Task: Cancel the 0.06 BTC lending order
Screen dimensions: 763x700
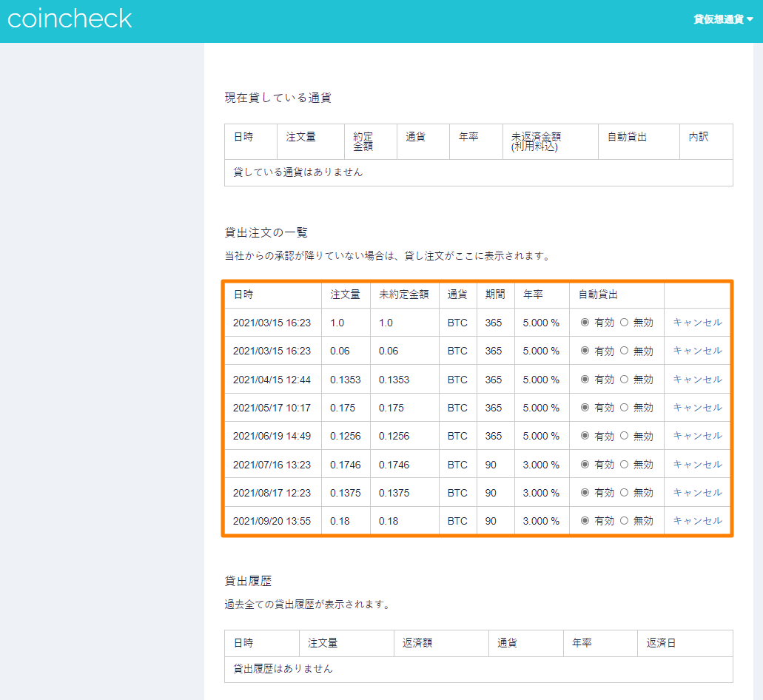Action: (x=697, y=351)
